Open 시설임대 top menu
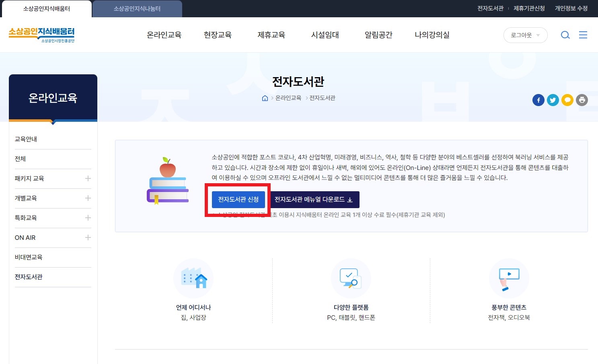This screenshot has width=598, height=364. click(x=325, y=35)
